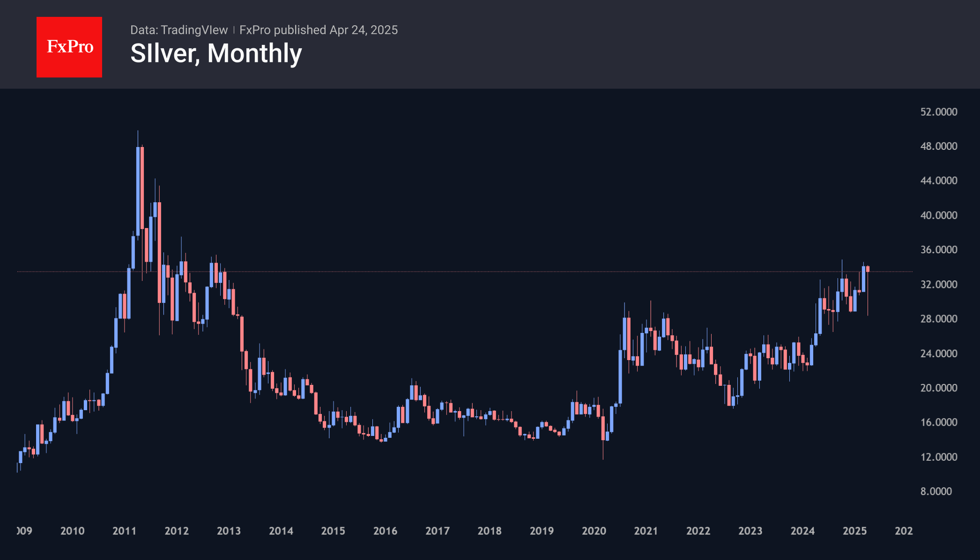Click the 8.0000 price axis label
The height and width of the screenshot is (560, 980).
(936, 491)
